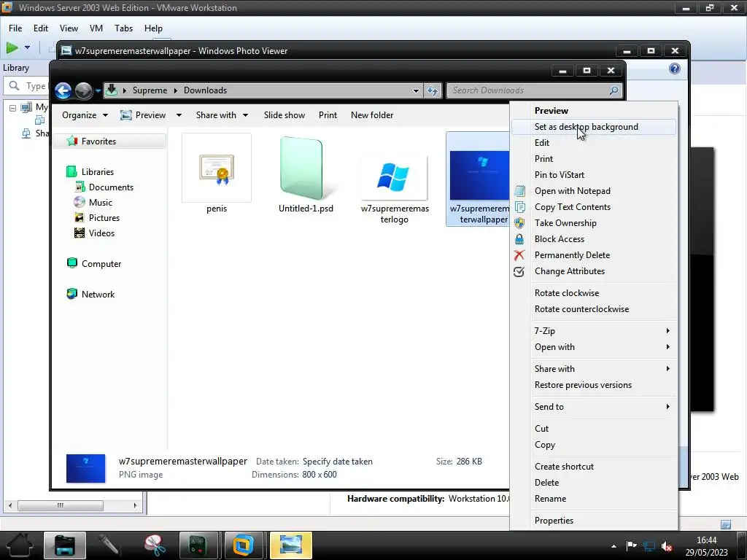Click the Permanently Delete red X icon

point(519,255)
